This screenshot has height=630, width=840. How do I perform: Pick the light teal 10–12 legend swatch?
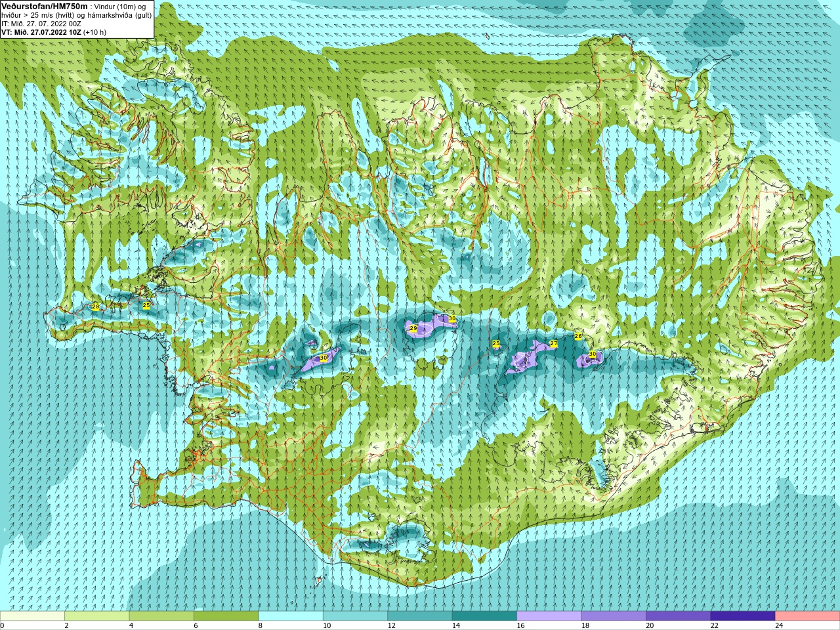356,616
